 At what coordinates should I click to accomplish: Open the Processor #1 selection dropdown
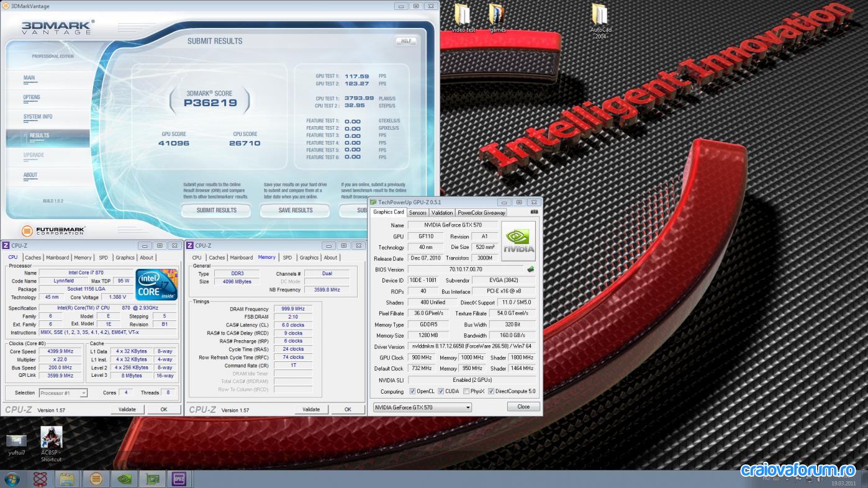(x=63, y=393)
